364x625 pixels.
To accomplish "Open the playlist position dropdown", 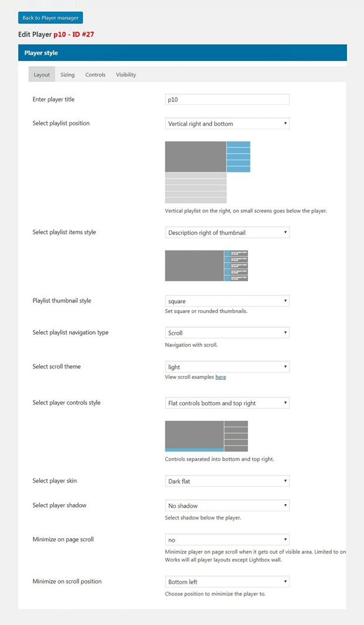I will click(x=227, y=123).
